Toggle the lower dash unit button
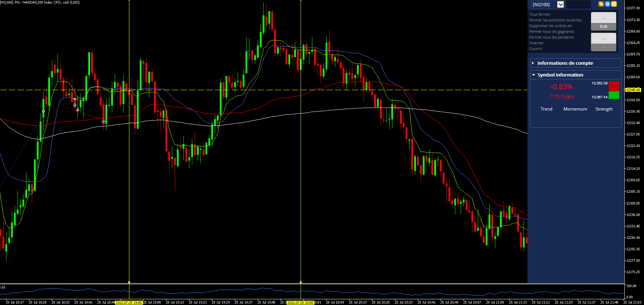Image resolution: width=644 pixels, height=305 pixels. click(604, 48)
